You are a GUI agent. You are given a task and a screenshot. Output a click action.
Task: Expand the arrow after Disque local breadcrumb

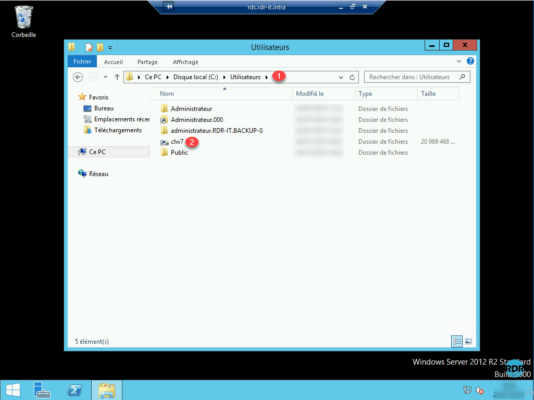[x=224, y=77]
